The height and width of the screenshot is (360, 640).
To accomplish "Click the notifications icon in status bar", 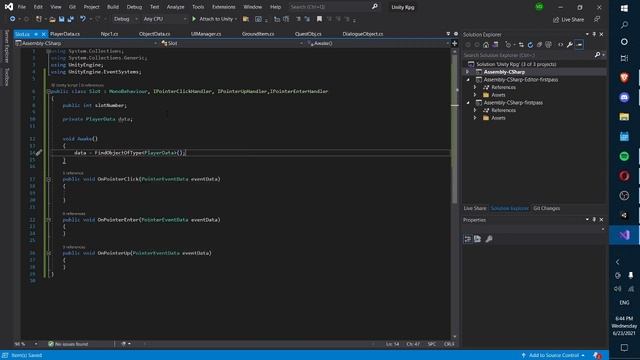I will pos(597,356).
